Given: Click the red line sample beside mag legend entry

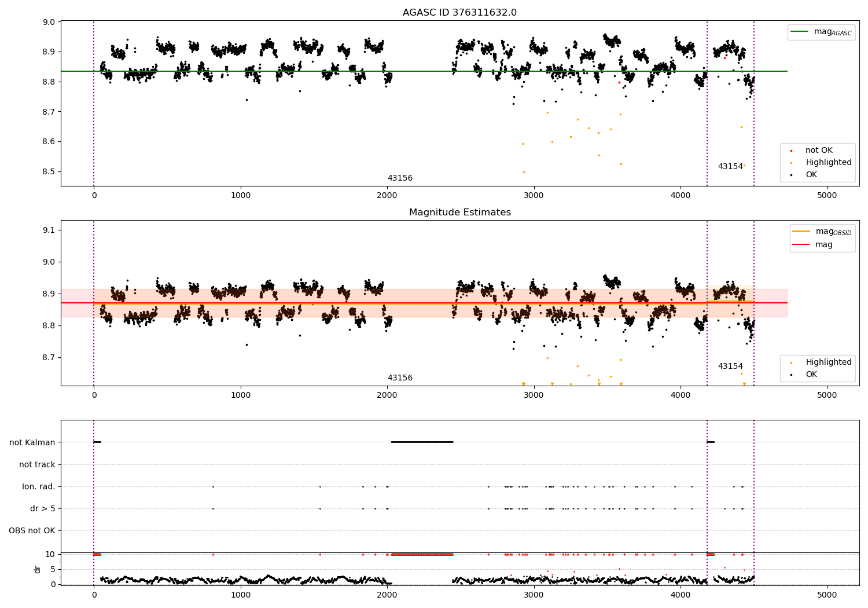Looking at the screenshot, I should pyautogui.click(x=801, y=245).
